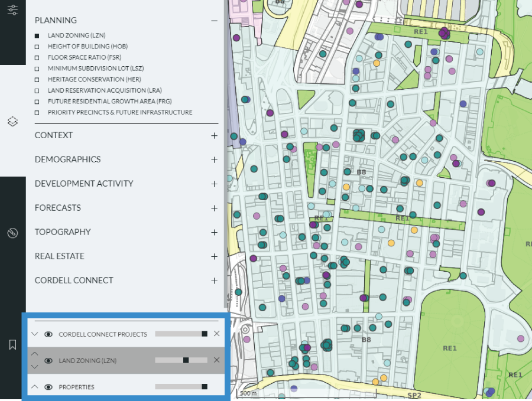Collapse Cordell Connect Projects layer row chevron
This screenshot has height=401, width=532.
pyautogui.click(x=34, y=333)
